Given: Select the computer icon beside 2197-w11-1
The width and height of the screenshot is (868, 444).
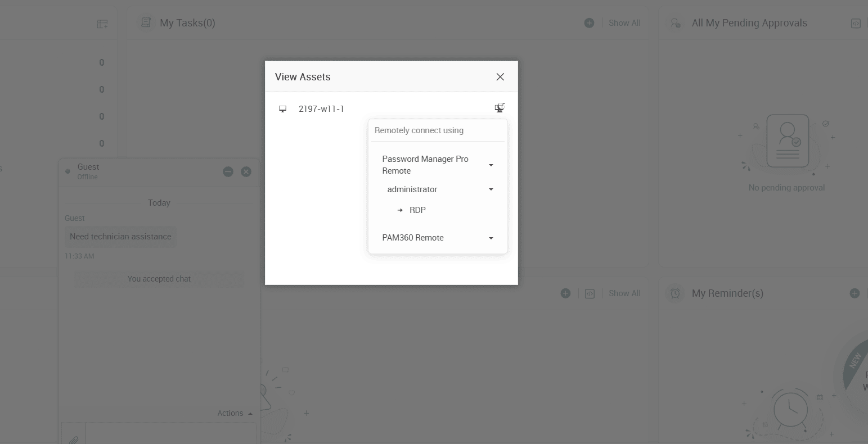Looking at the screenshot, I should click(x=283, y=109).
